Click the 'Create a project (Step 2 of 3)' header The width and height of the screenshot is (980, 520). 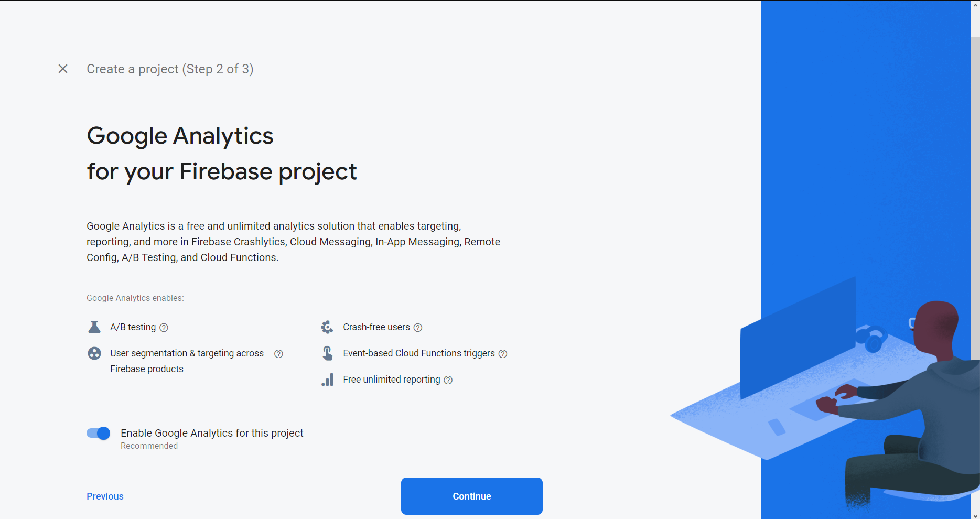(x=170, y=69)
